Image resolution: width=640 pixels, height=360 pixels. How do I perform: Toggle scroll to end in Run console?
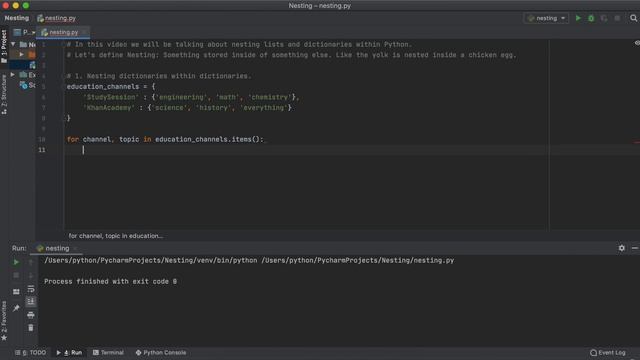pos(31,302)
